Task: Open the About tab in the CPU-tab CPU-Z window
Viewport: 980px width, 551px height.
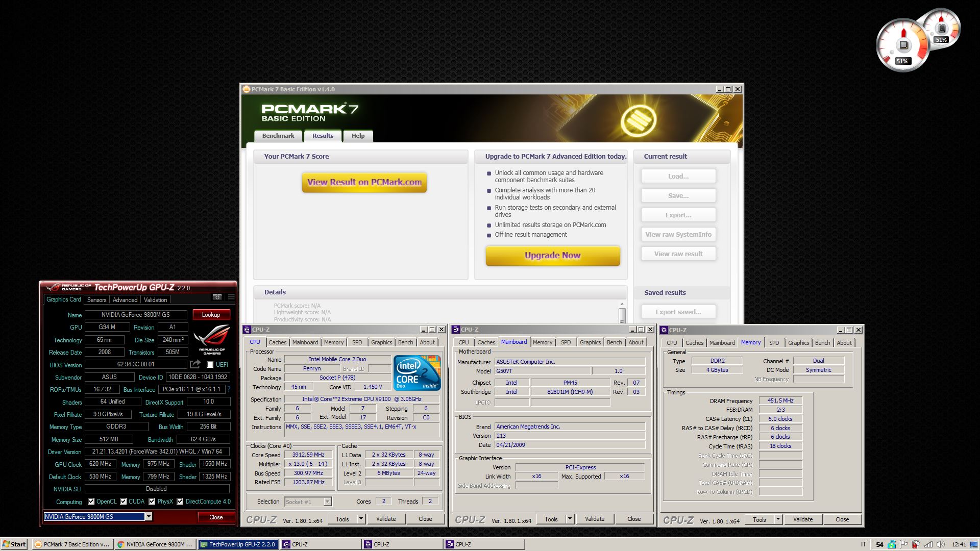Action: [x=427, y=342]
